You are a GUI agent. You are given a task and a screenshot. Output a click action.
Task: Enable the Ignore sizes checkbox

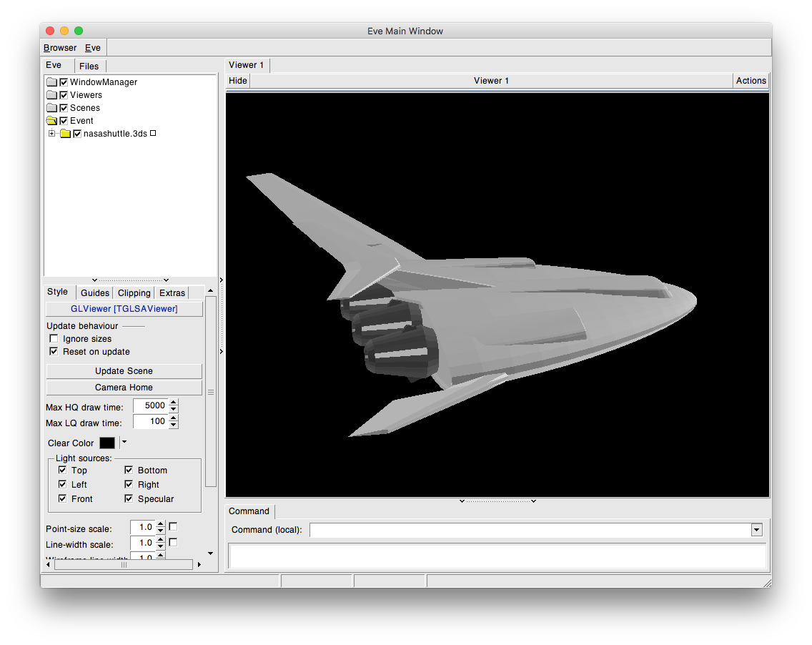pos(54,339)
